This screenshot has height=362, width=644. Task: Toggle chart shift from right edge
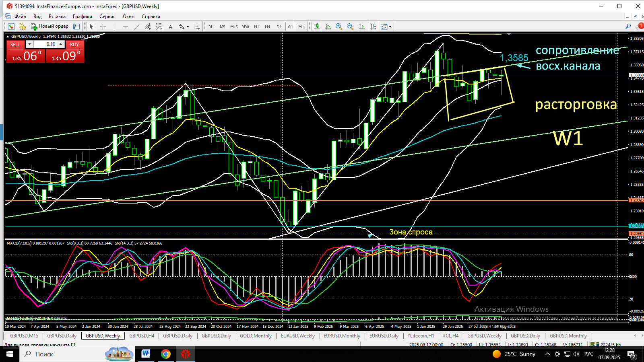(373, 27)
